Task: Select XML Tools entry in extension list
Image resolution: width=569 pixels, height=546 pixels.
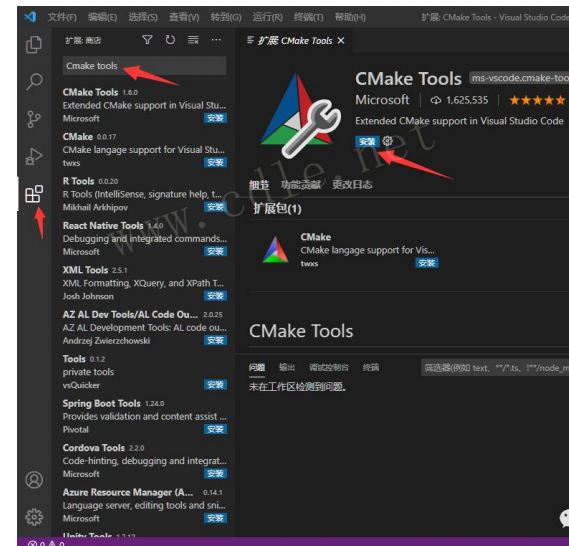Action: pyautogui.click(x=144, y=283)
